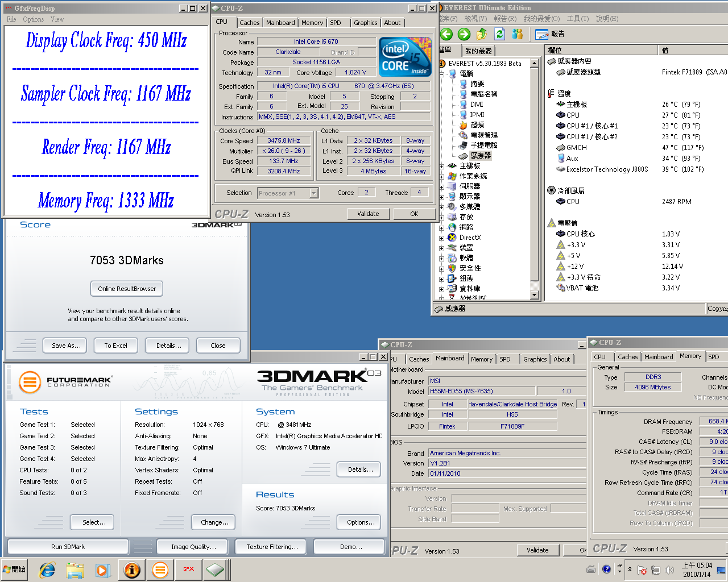Open Internet Explorer from the taskbar
This screenshot has width=728, height=582.
(47, 569)
